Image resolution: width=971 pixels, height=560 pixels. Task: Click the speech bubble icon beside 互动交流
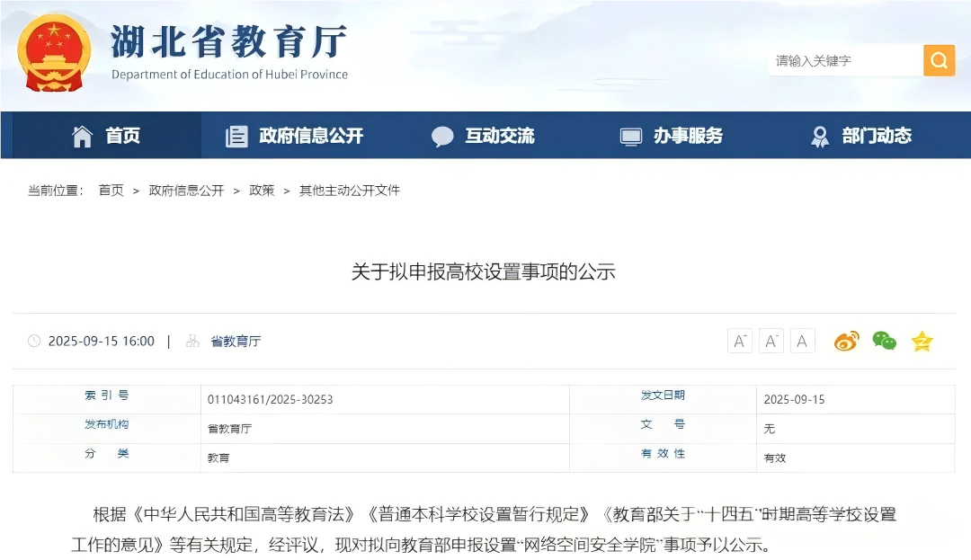point(442,136)
